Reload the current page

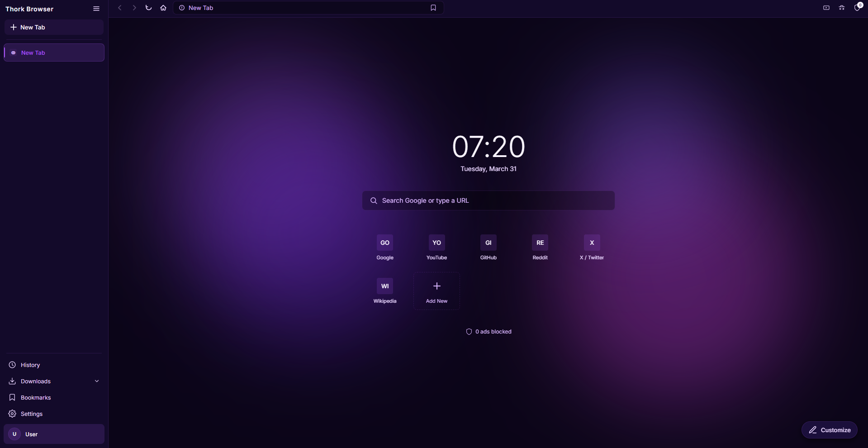148,8
